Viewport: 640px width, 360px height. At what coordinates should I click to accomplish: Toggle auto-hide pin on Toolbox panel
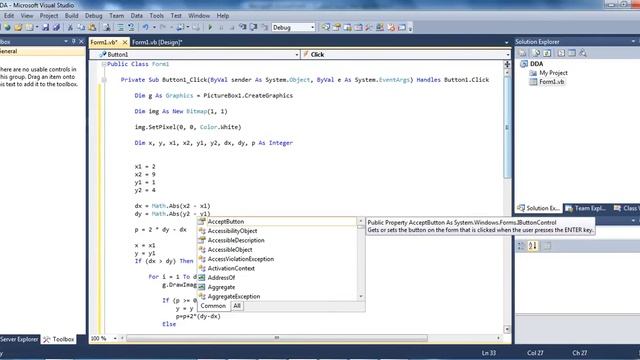click(x=73, y=42)
